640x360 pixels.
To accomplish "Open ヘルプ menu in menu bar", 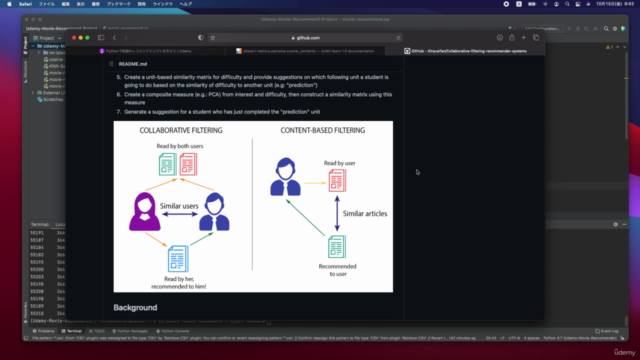I will pyautogui.click(x=186, y=4).
